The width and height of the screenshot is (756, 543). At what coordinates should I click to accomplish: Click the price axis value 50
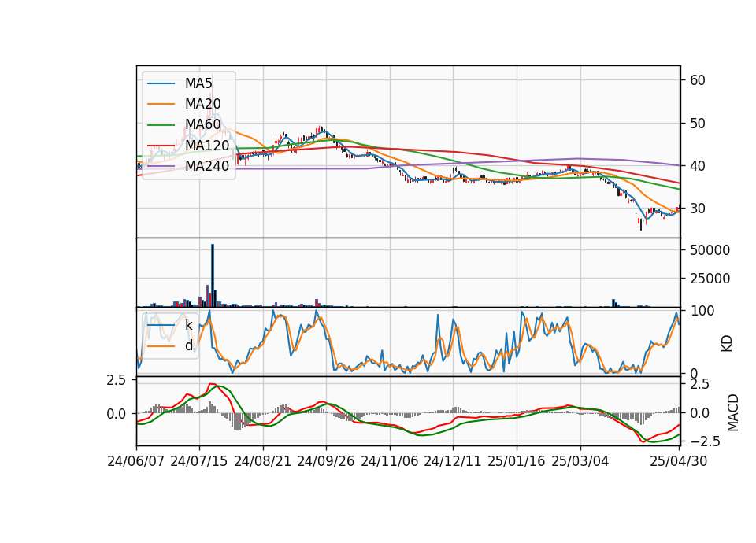click(698, 124)
